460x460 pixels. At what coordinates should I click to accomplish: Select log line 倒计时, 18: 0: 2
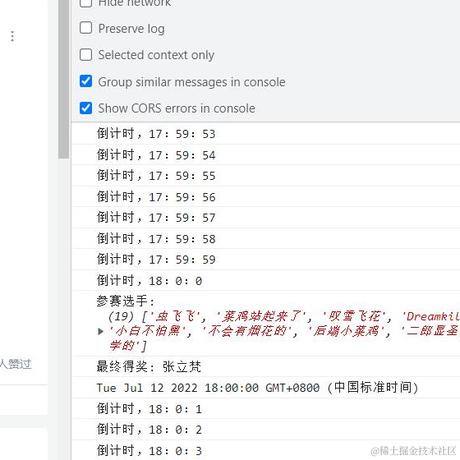(x=149, y=430)
